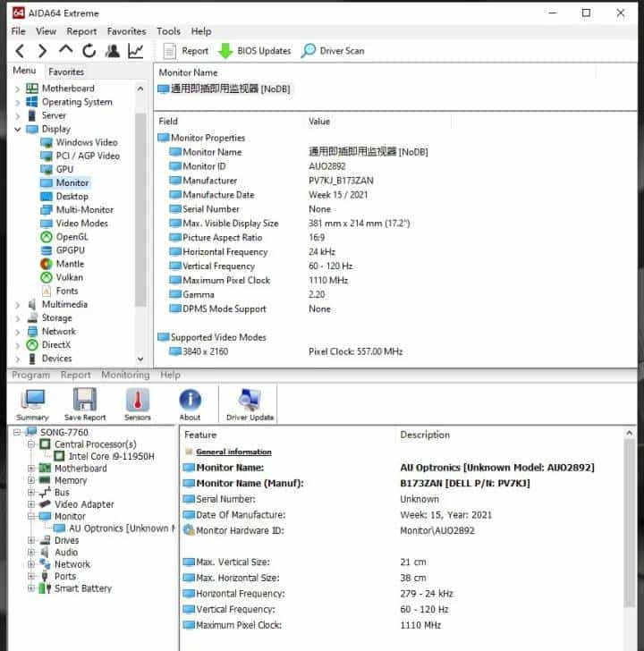The width and height of the screenshot is (644, 651).
Task: Collapse the Display node
Action: point(17,129)
